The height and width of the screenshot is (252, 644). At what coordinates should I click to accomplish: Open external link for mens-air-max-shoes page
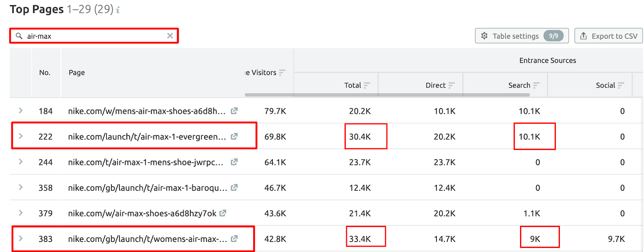(234, 111)
